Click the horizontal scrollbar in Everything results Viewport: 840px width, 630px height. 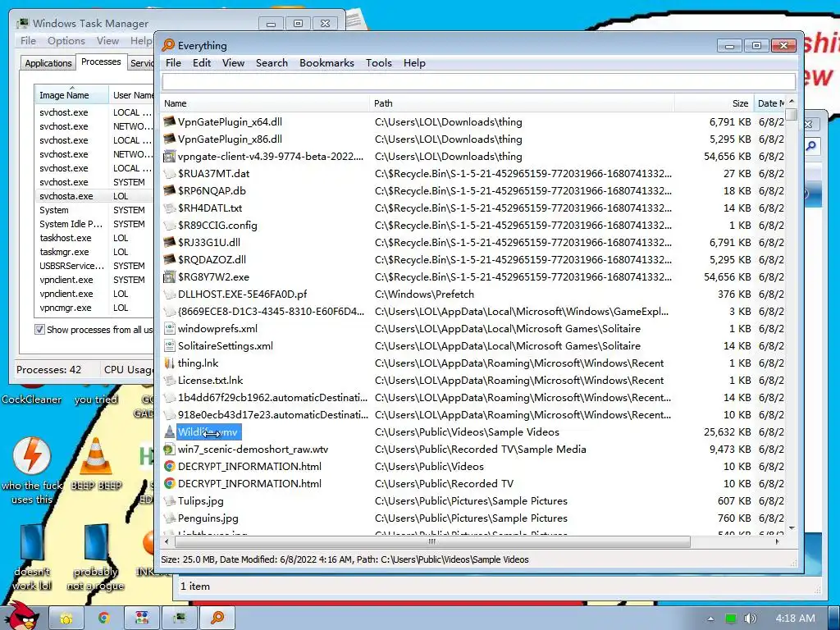(x=431, y=541)
